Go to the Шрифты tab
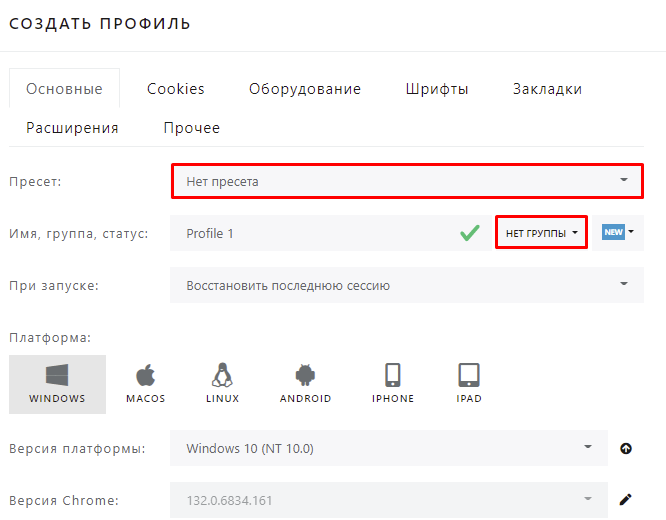This screenshot has width=666, height=520. pyautogui.click(x=437, y=89)
